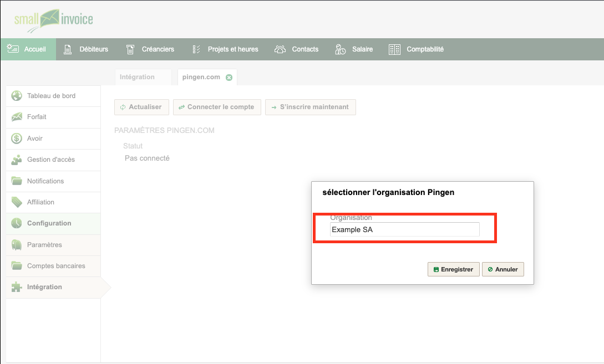The width and height of the screenshot is (604, 364).
Task: Open the Organisation field showing Example SA
Action: (404, 229)
